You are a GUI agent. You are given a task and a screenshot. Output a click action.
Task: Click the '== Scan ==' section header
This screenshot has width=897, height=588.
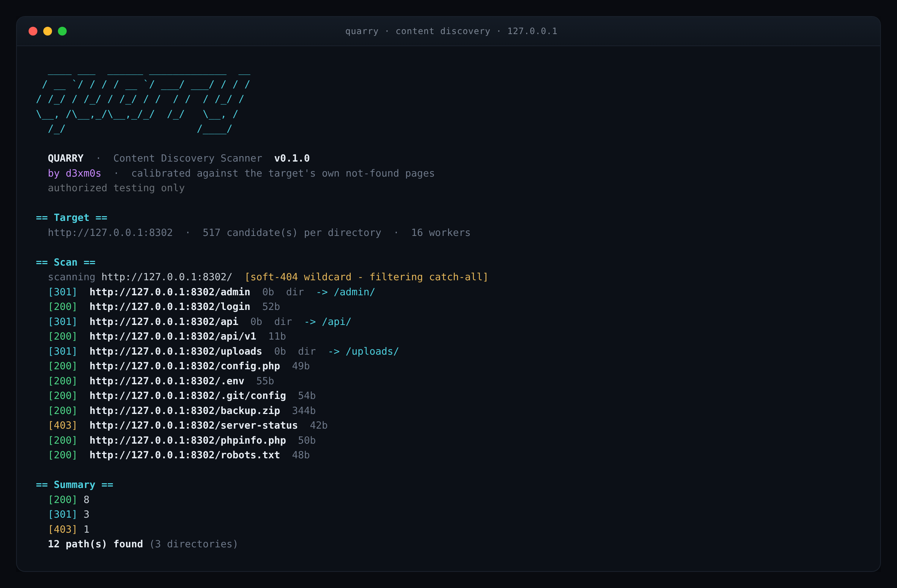[x=66, y=262]
